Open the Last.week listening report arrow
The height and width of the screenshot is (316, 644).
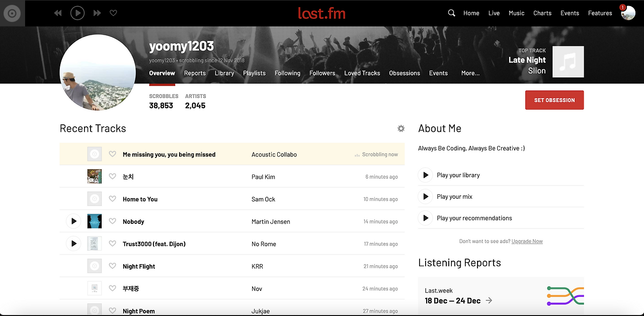click(x=489, y=300)
